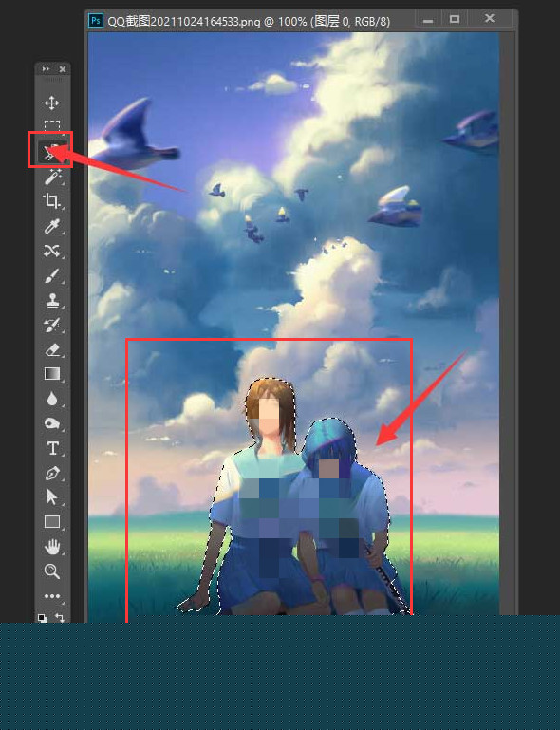Select the Hand tool
Viewport: 560px width, 730px height.
pos(52,546)
